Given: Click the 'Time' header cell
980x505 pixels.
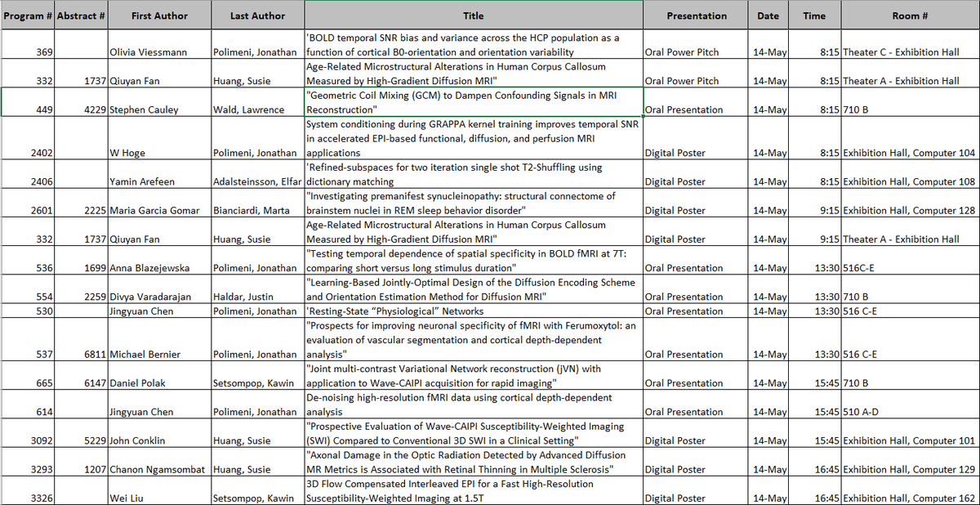Looking at the screenshot, I should point(813,16).
